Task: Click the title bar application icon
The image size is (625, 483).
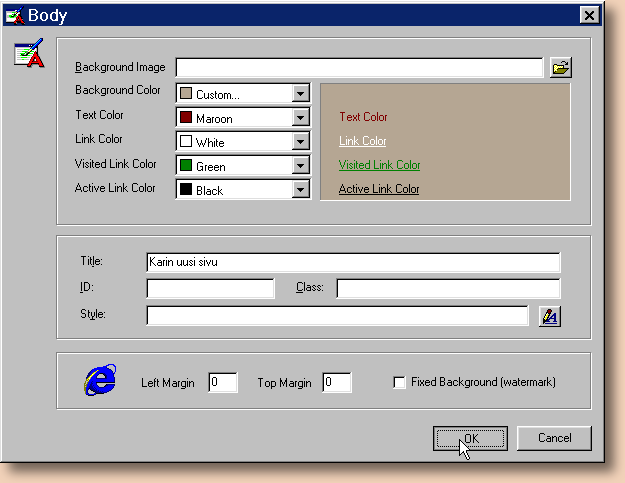Action: pyautogui.click(x=14, y=15)
